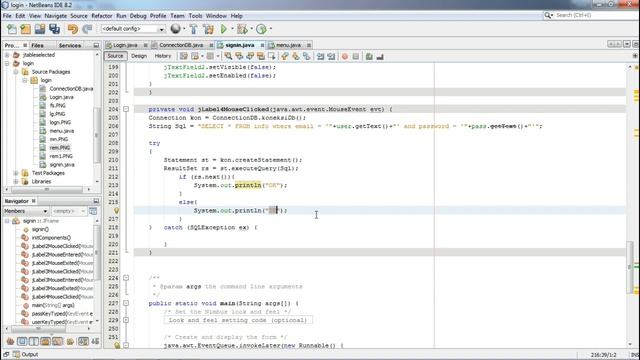Image resolution: width=640 pixels, height=360 pixels.
Task: Open the Debug menu
Action: tap(138, 16)
